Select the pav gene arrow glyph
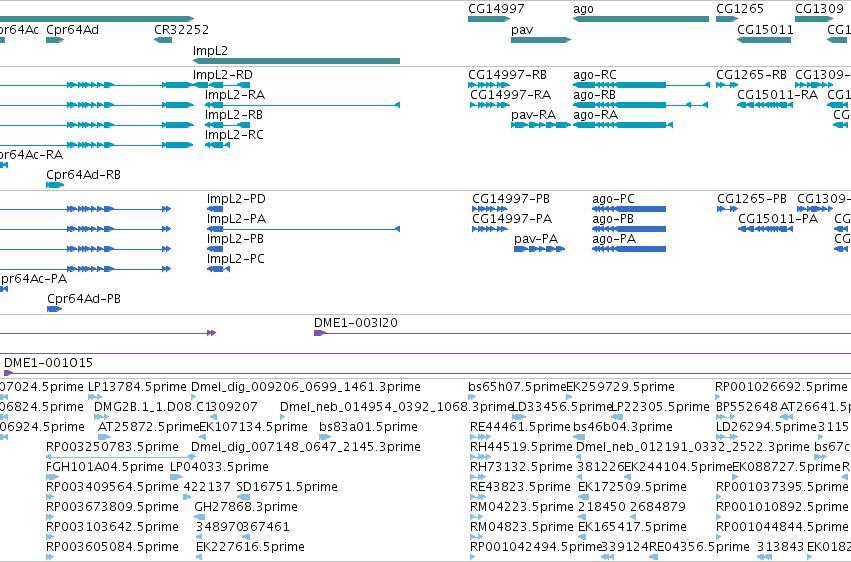Viewport: 851px width, 562px height. click(541, 40)
